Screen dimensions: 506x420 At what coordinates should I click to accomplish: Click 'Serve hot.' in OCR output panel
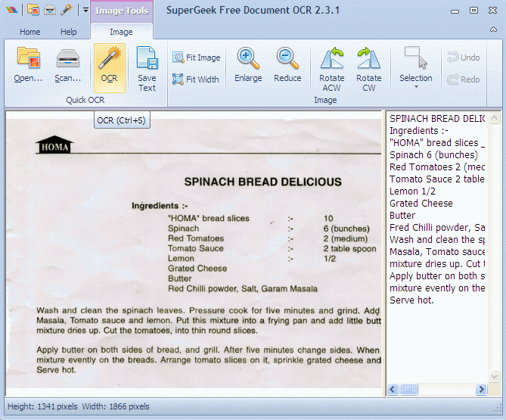pyautogui.click(x=411, y=300)
